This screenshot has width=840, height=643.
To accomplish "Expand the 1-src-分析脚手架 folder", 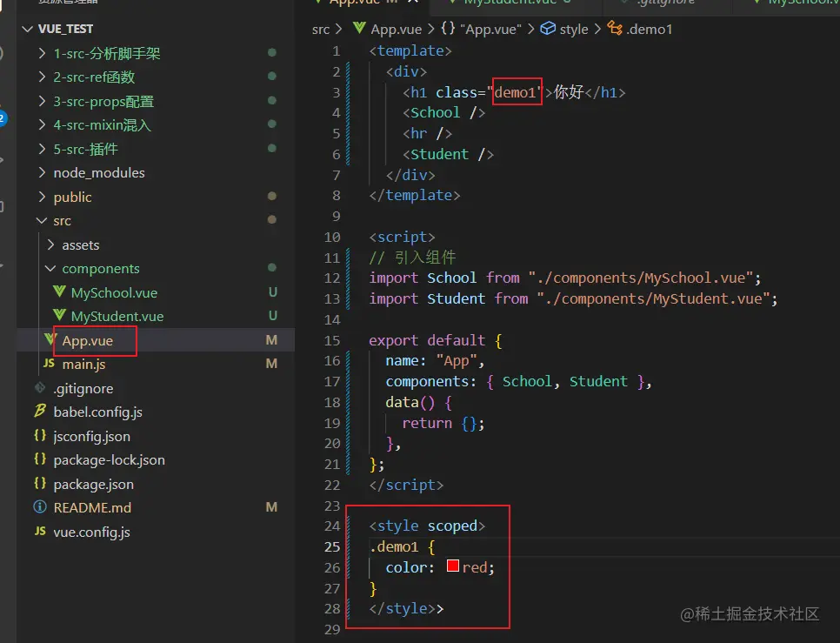I will tap(107, 54).
